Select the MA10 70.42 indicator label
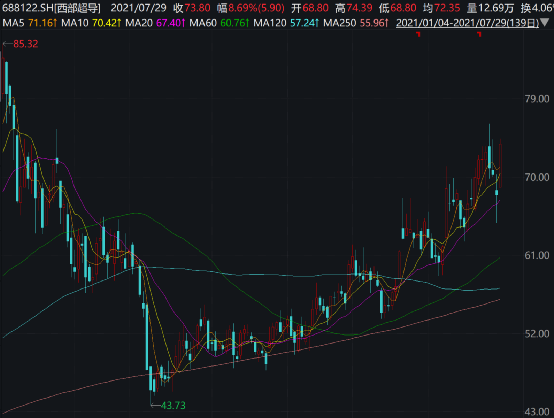Image resolution: width=554 pixels, height=418 pixels. coord(91,23)
